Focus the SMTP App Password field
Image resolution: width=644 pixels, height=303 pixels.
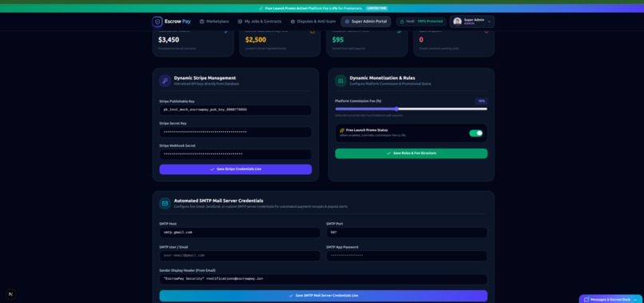[x=407, y=256]
